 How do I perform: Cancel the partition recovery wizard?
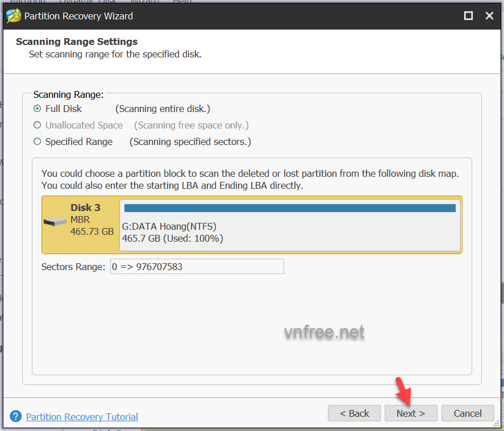(468, 413)
